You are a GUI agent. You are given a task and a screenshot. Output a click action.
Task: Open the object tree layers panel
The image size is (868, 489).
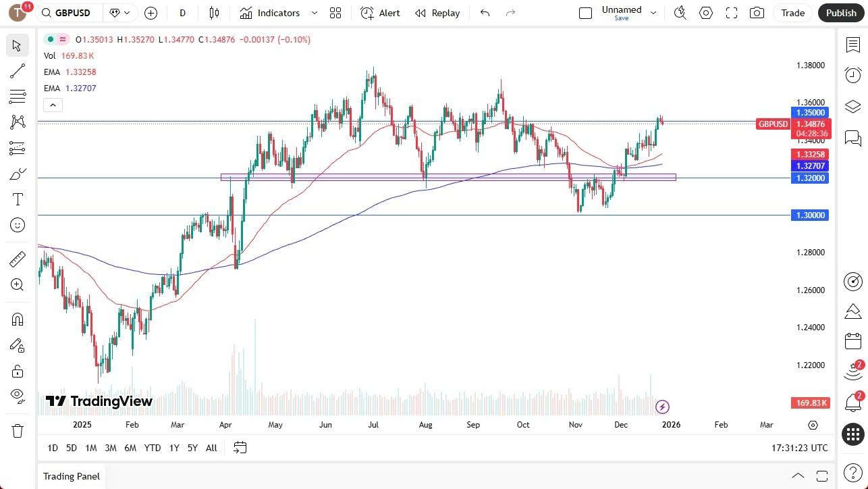click(x=853, y=107)
